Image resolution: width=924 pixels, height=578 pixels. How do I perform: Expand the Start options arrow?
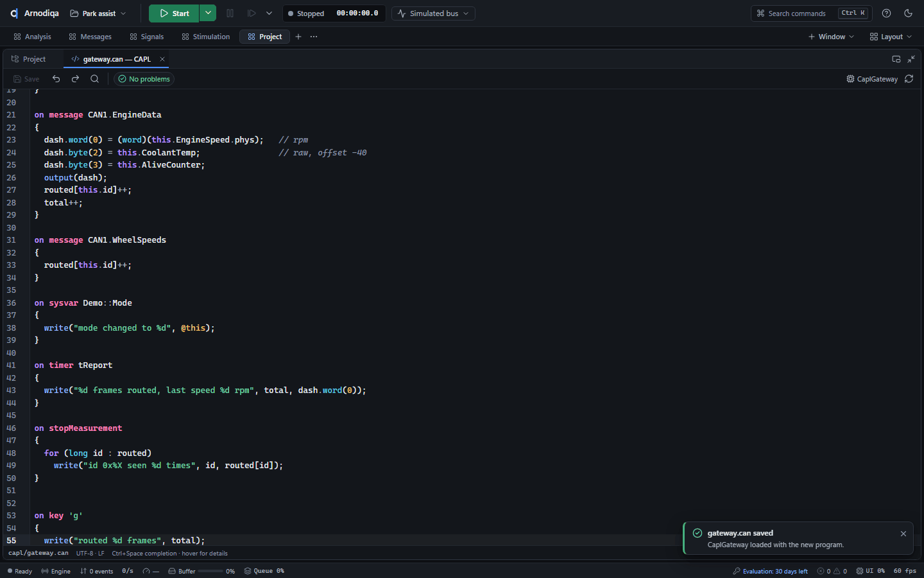pyautogui.click(x=208, y=13)
